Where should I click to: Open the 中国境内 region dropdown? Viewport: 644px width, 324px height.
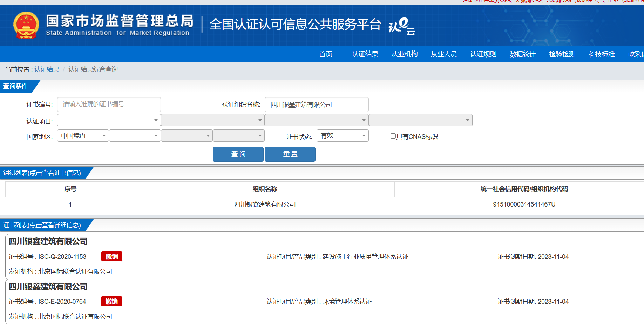(x=83, y=136)
